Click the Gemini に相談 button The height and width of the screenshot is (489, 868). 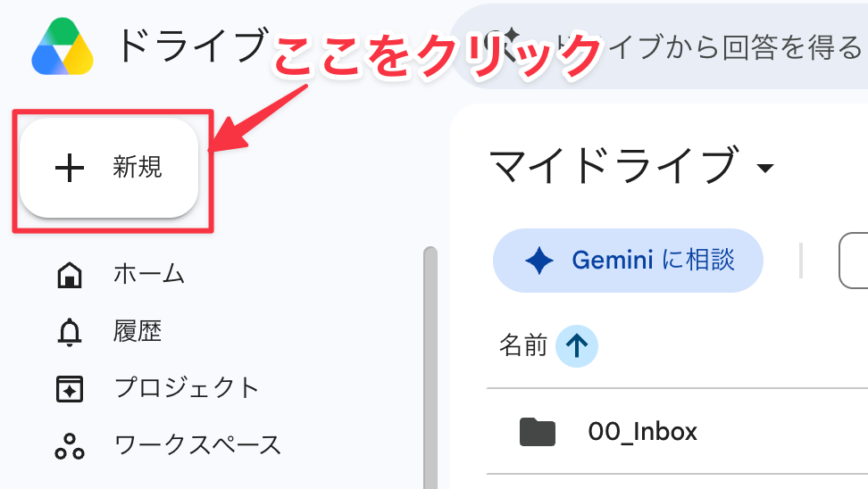pyautogui.click(x=628, y=261)
